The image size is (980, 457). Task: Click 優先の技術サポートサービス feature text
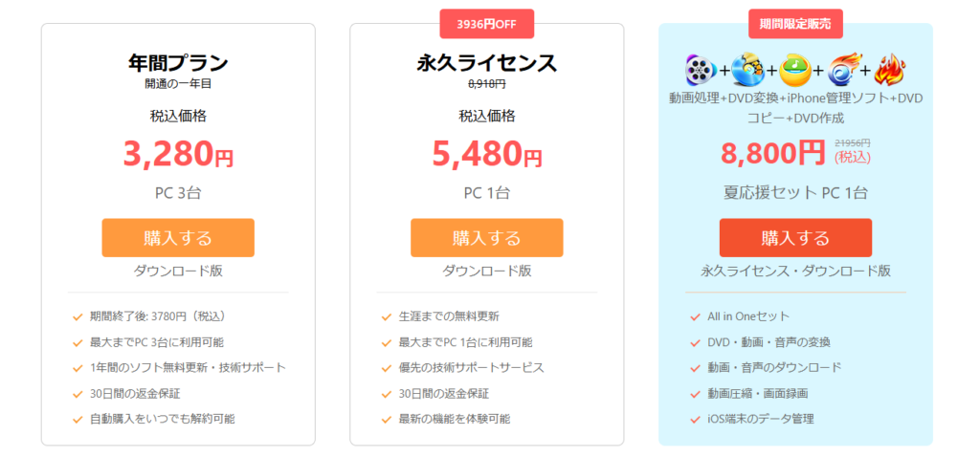[x=471, y=368]
